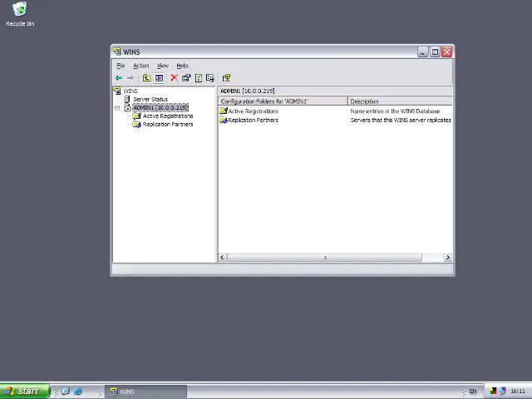Click the horizontal scrollbar left arrow
Screen dimensions: 532x399
[x=222, y=258]
